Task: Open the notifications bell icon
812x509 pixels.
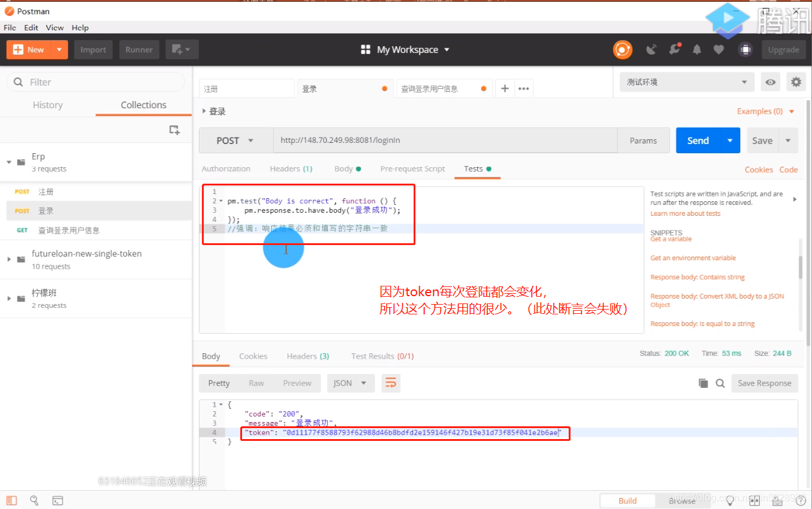Action: [697, 50]
